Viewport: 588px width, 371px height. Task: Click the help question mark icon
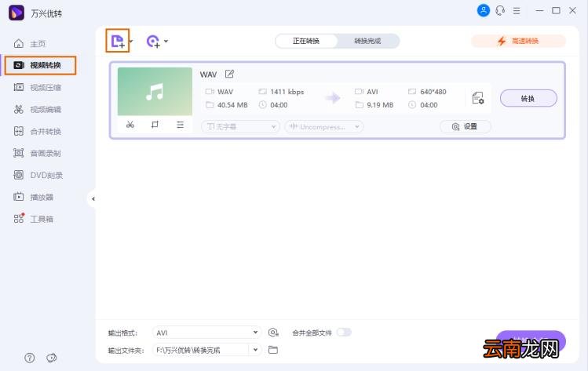tap(30, 358)
